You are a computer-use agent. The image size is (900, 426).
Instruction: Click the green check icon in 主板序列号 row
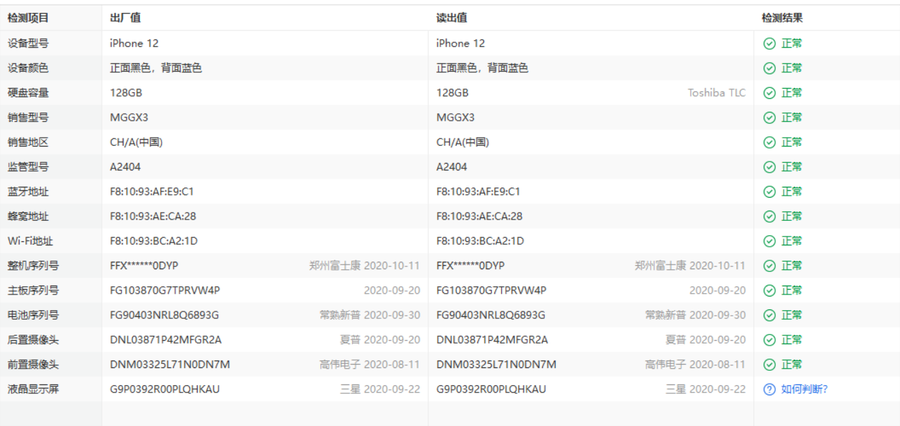pyautogui.click(x=769, y=290)
